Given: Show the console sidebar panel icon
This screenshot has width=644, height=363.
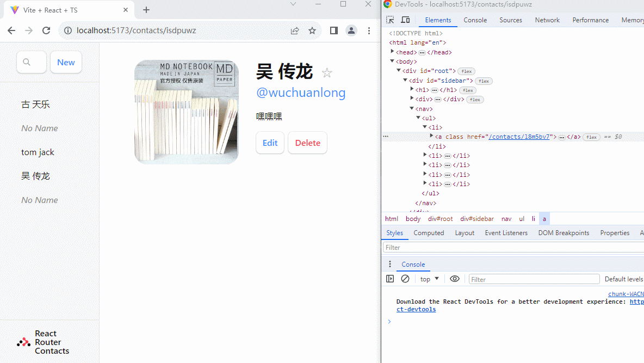Looking at the screenshot, I should [390, 279].
